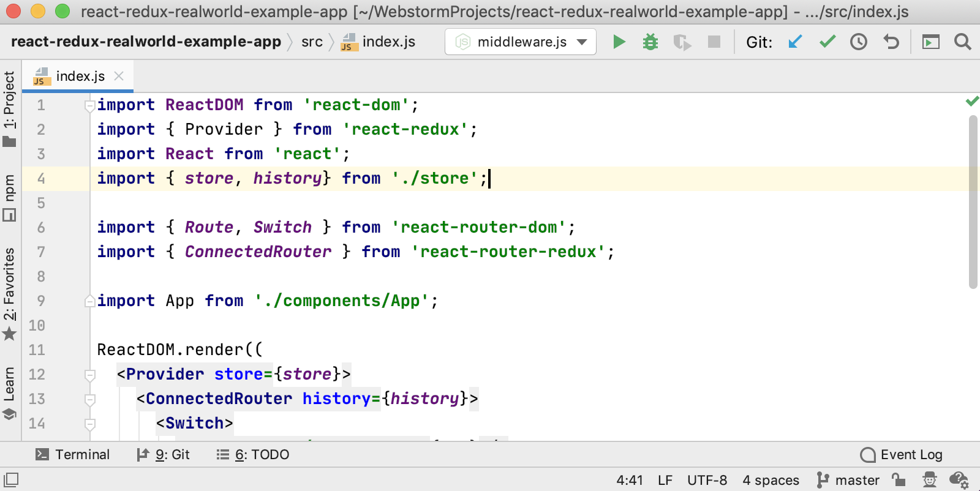Run with coverage icon
This screenshot has height=491, width=980.
pos(682,42)
